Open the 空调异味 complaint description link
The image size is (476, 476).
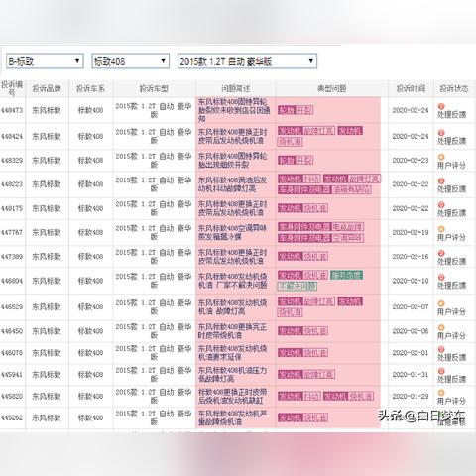point(232,232)
